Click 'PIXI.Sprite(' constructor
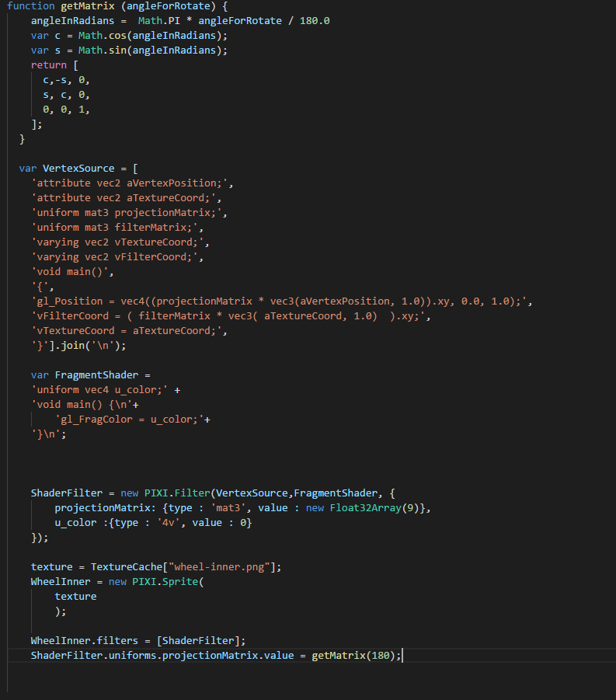Viewport: 616px width, 700px height. point(169,582)
